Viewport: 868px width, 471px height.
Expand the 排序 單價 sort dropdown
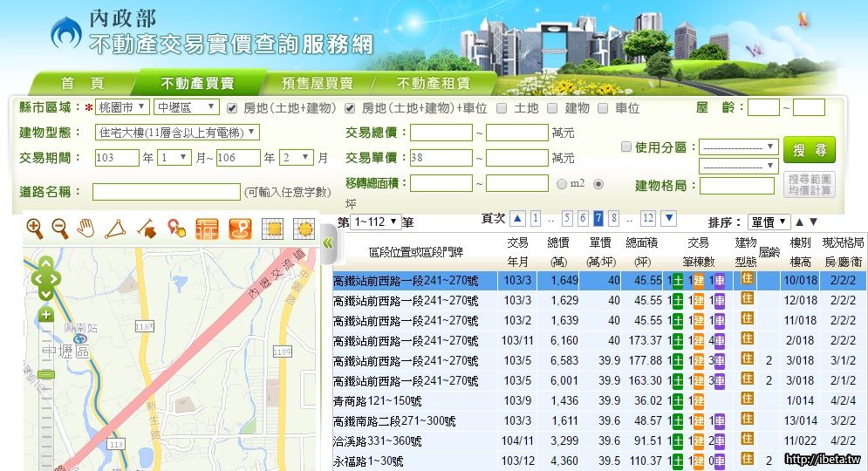coord(769,222)
